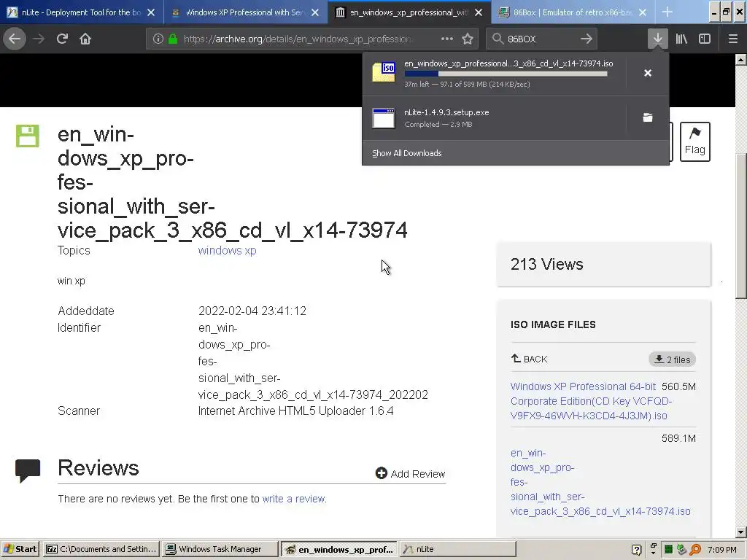The height and width of the screenshot is (560, 747).
Task: Click the green square tray icon
Action: (x=668, y=550)
